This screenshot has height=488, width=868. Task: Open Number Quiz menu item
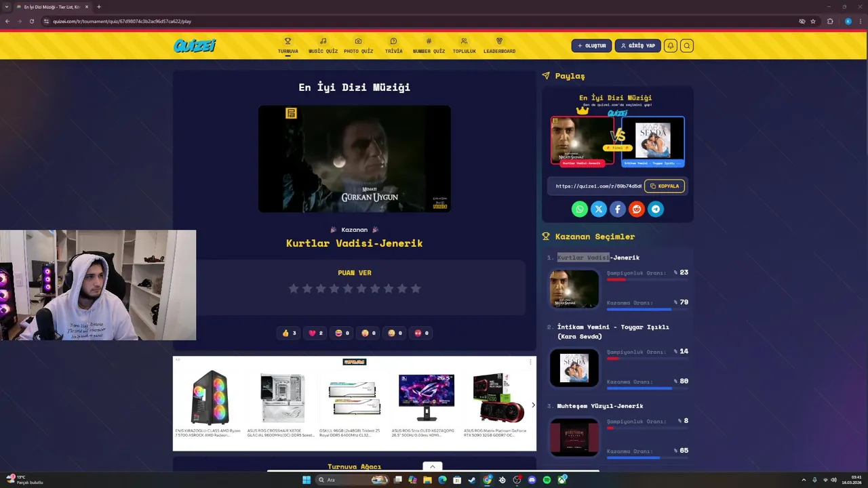tap(429, 46)
